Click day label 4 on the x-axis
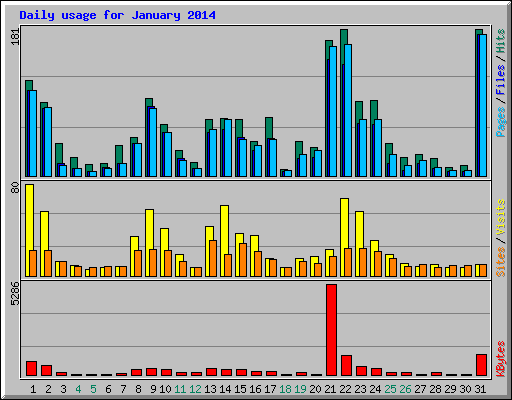Screen dimensions: 512x400 click(x=78, y=389)
